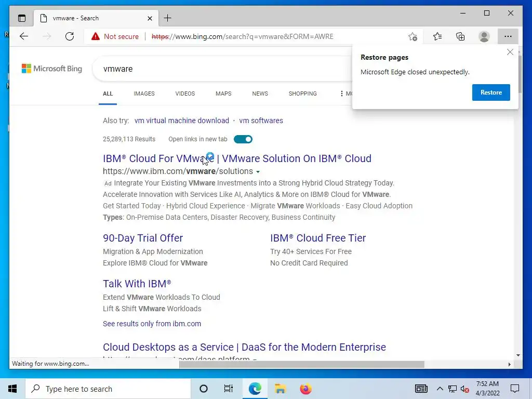
Task: Click the Restore button
Action: pos(491,92)
